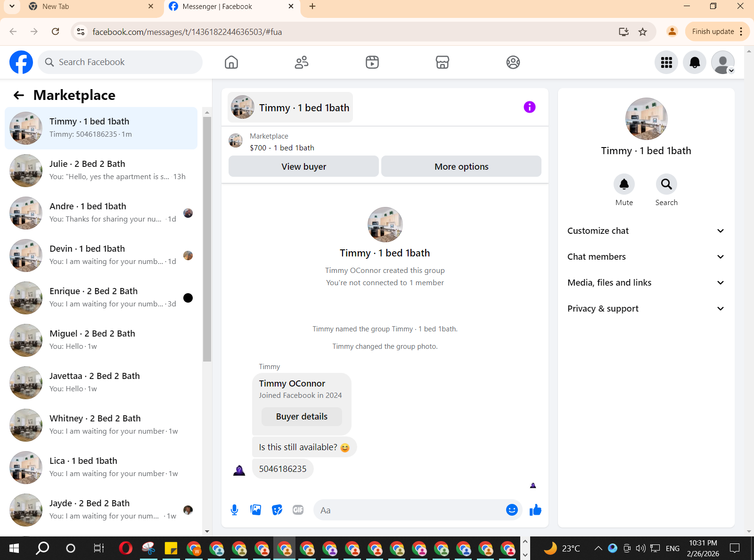Open the Jayde · 2 Bed 2 Bath chat
Screen dimensions: 754x560
101,510
